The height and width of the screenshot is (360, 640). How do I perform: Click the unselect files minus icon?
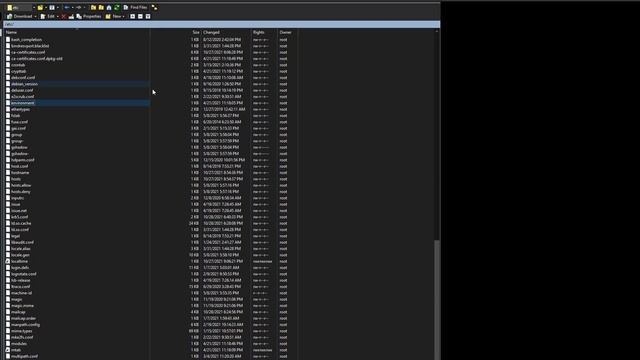point(140,16)
